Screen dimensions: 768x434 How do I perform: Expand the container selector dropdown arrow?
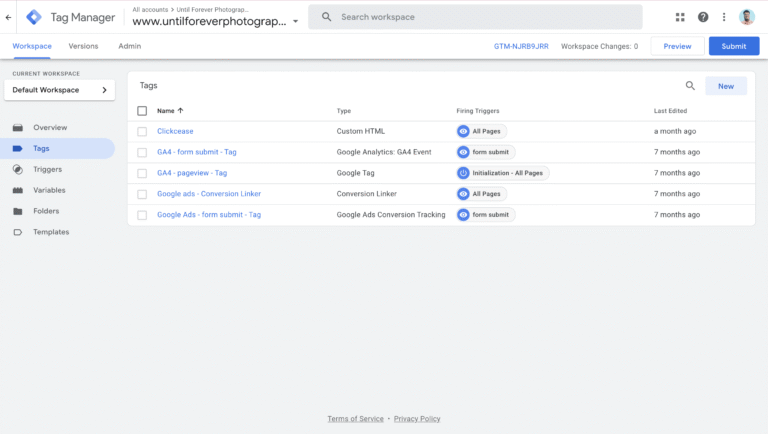coord(295,21)
